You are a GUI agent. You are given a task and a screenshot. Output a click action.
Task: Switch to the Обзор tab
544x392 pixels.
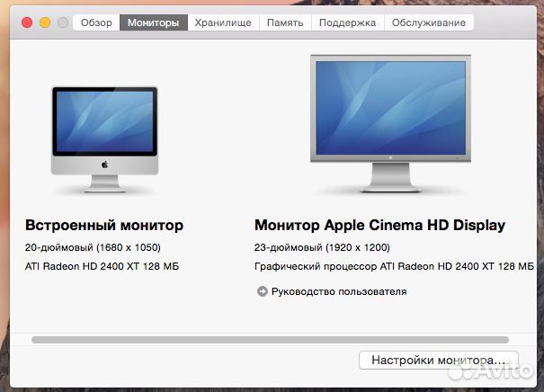[96, 22]
